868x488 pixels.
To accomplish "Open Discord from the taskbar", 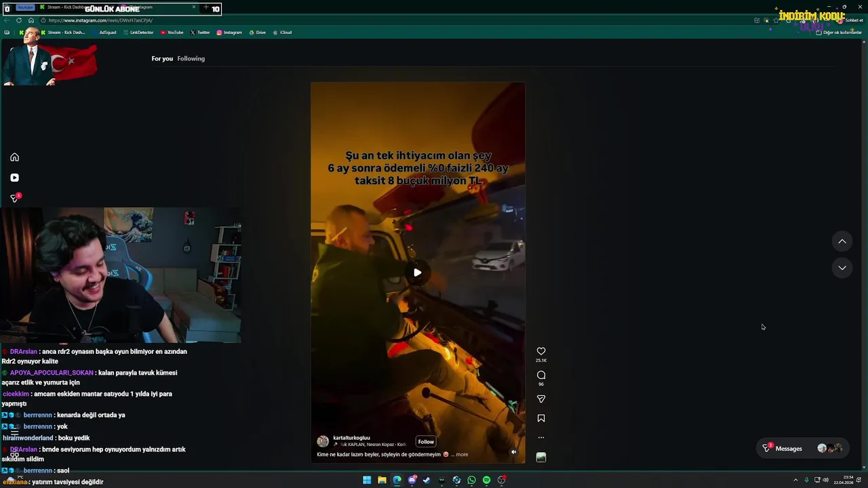I will point(412,480).
